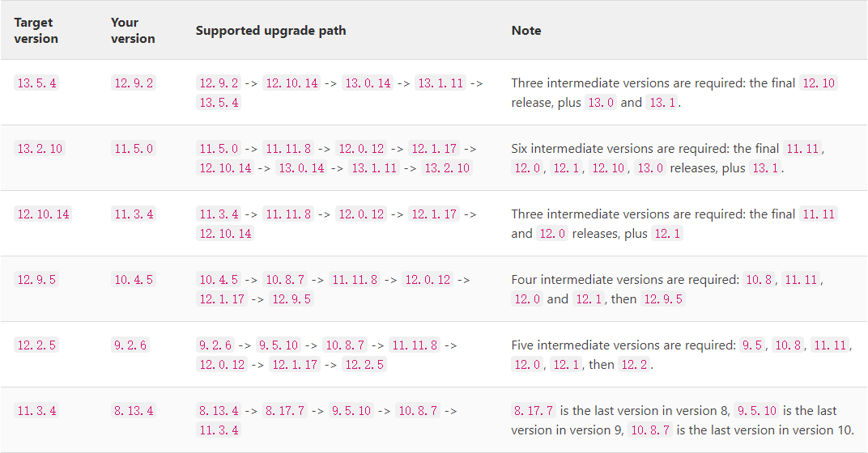
Task: Click 13.1.11 in the 13.5.4 target row path
Action: (440, 83)
